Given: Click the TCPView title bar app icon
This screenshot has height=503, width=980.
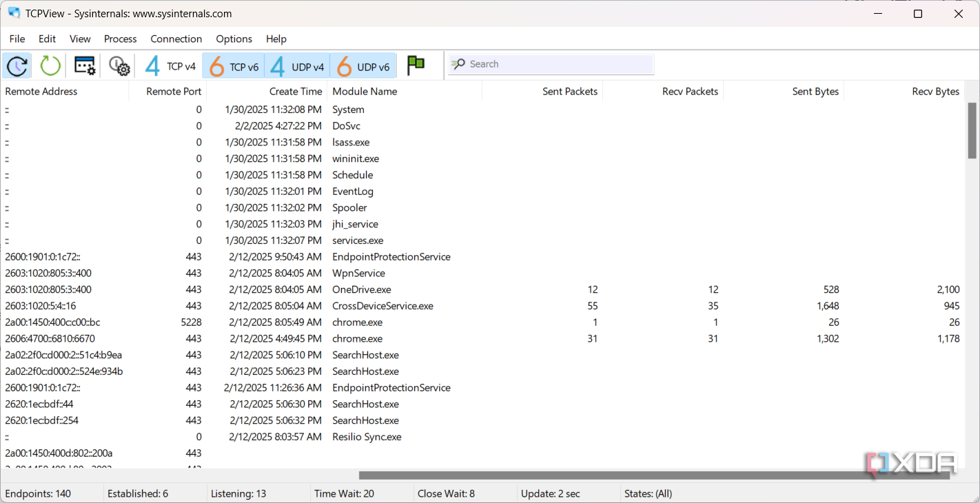Looking at the screenshot, I should 14,13.
